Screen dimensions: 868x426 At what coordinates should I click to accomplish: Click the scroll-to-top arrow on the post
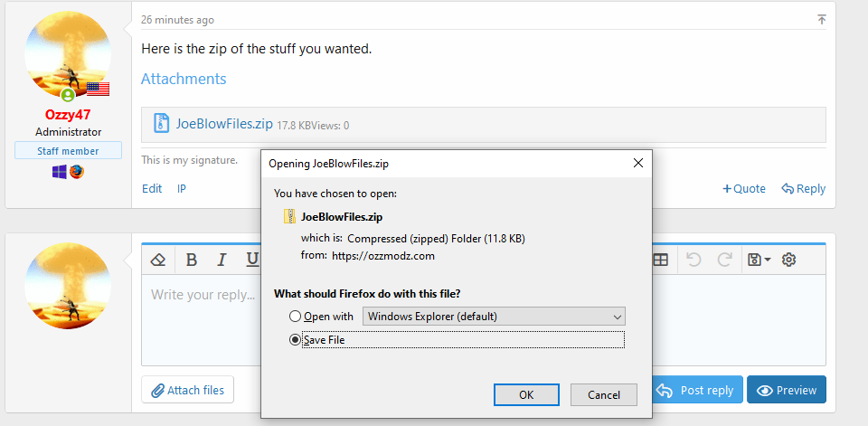(821, 19)
